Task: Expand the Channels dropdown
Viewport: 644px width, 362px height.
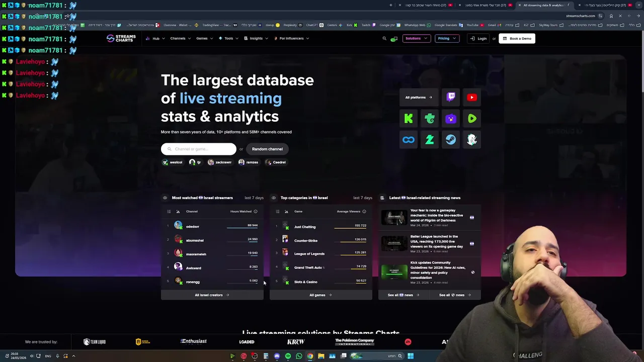Action: coord(180,38)
